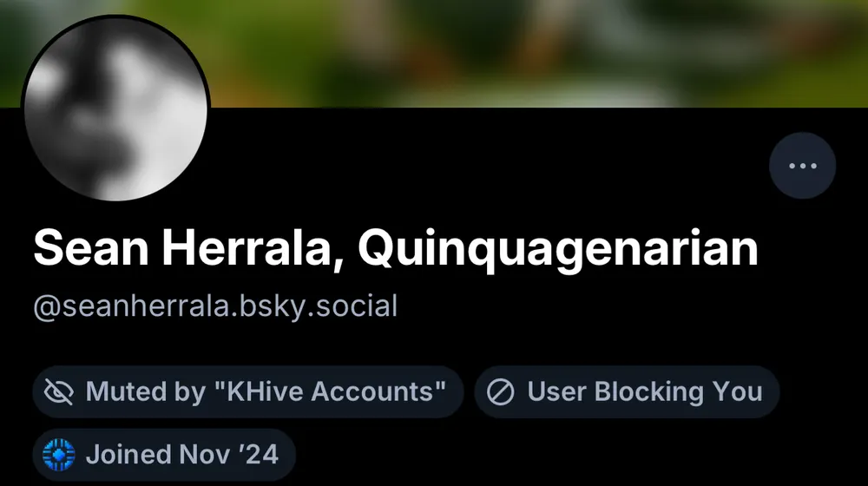Click the word Joined in bottom badge
The height and width of the screenshot is (486, 868).
tap(128, 455)
